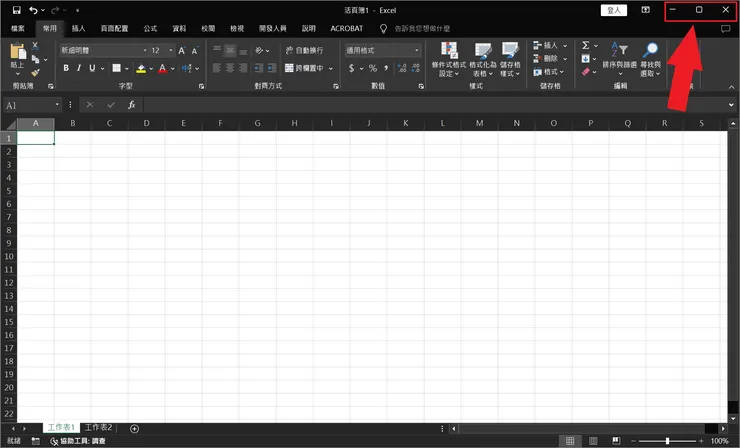The height and width of the screenshot is (448, 740).
Task: Toggle align text left
Action: click(x=217, y=68)
